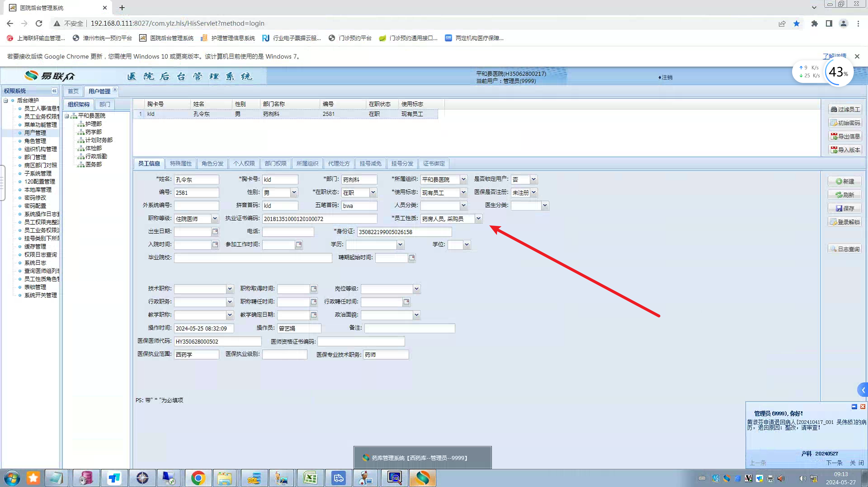Switch to the 角色分发 tab
The height and width of the screenshot is (487, 868).
tap(212, 164)
